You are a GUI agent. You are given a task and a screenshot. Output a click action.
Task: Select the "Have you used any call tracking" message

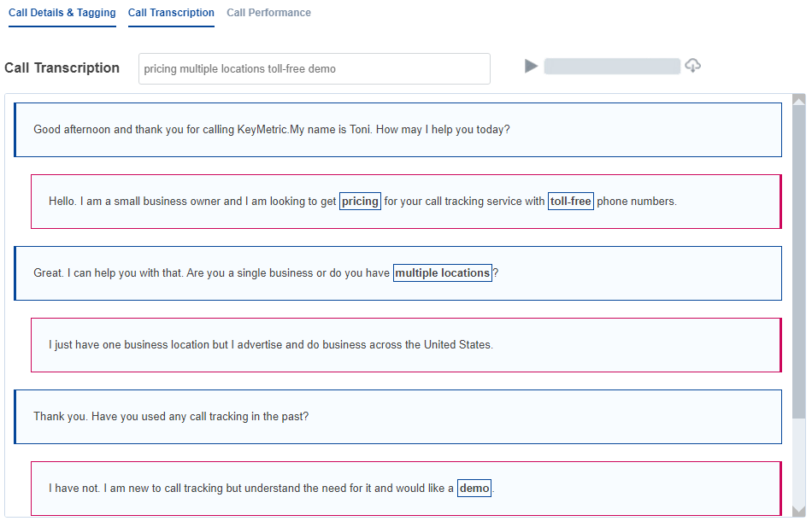tap(397, 417)
